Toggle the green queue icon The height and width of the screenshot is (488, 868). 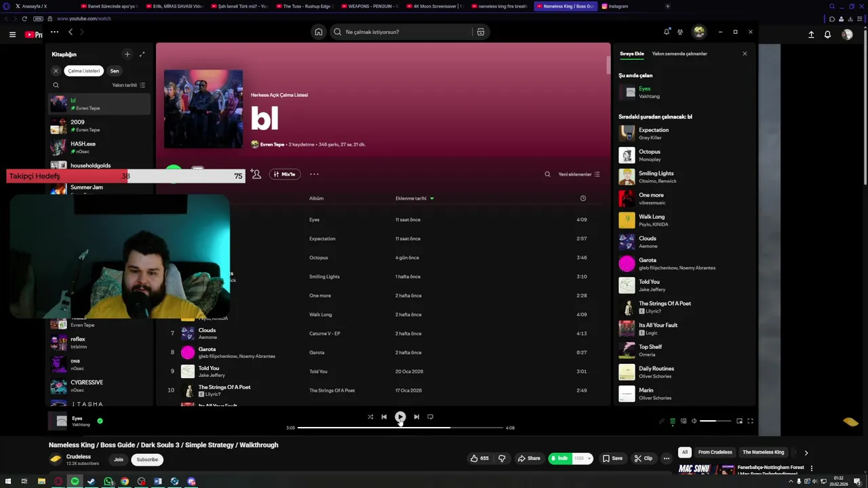(673, 421)
